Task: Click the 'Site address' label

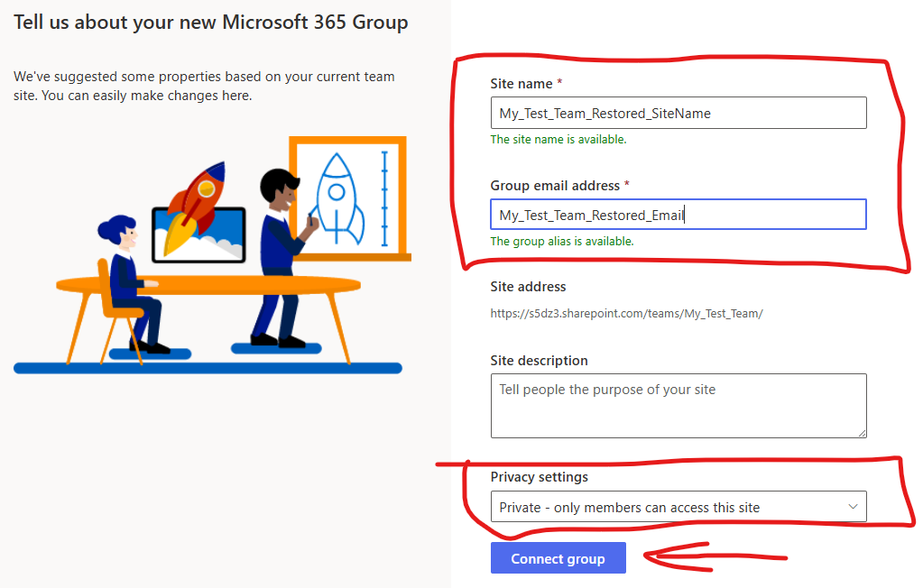Action: pyautogui.click(x=528, y=287)
